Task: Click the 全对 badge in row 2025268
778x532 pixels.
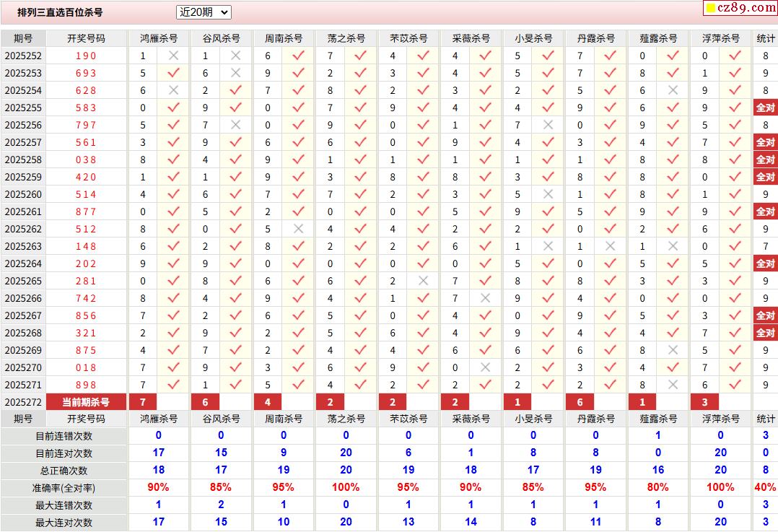Action: tap(765, 333)
